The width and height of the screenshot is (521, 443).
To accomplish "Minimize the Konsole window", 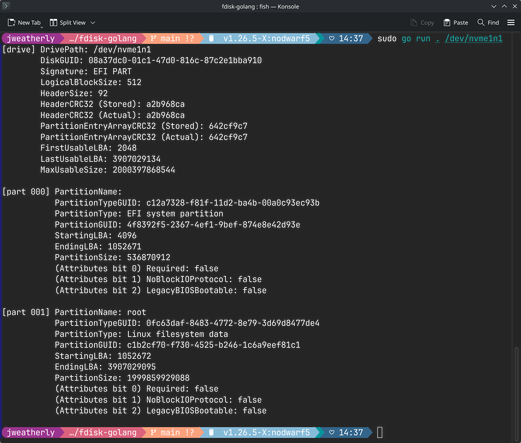I will point(494,6).
